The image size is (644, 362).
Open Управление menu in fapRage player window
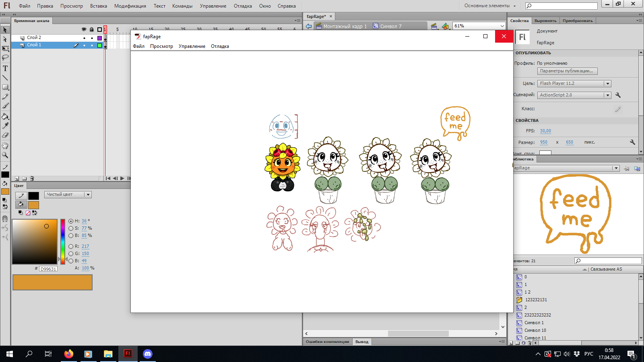pos(192,46)
